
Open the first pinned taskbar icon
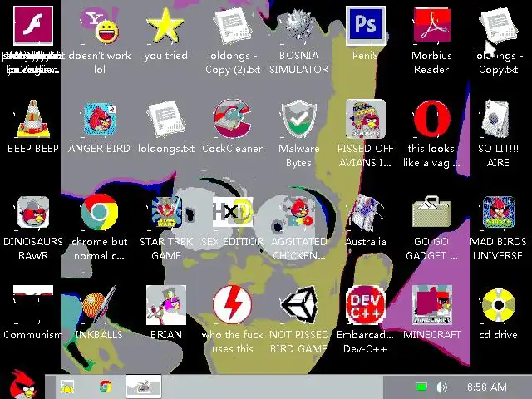[67, 387]
